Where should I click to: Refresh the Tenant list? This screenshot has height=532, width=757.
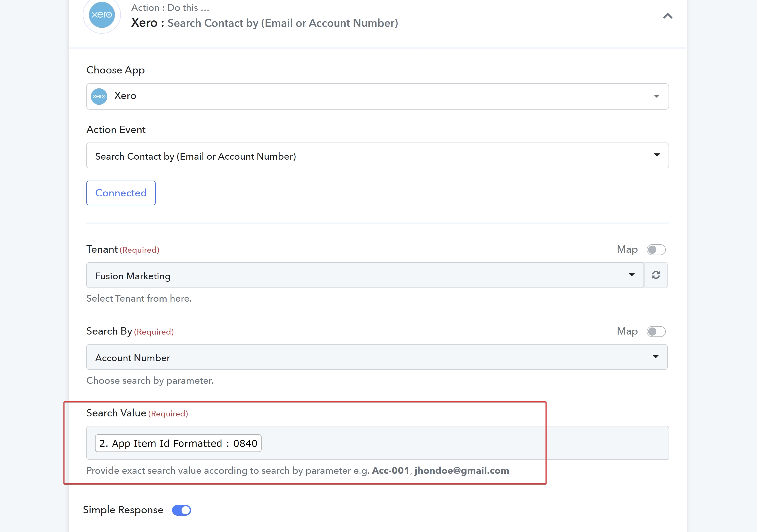[x=655, y=276]
